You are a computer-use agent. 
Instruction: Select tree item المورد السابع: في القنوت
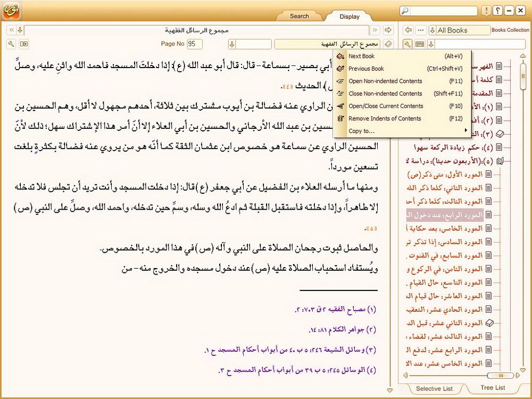coord(444,255)
